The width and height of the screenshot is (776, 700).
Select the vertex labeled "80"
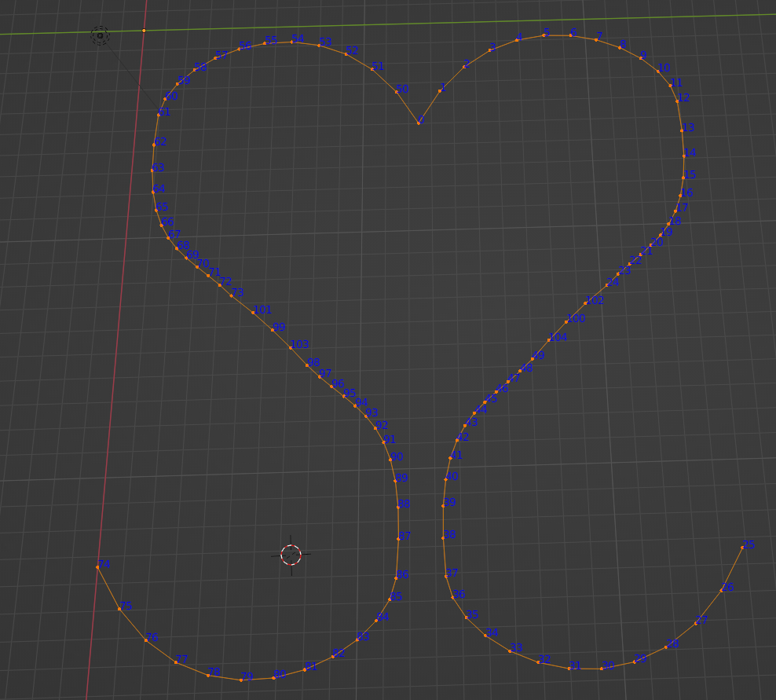pos(273,678)
